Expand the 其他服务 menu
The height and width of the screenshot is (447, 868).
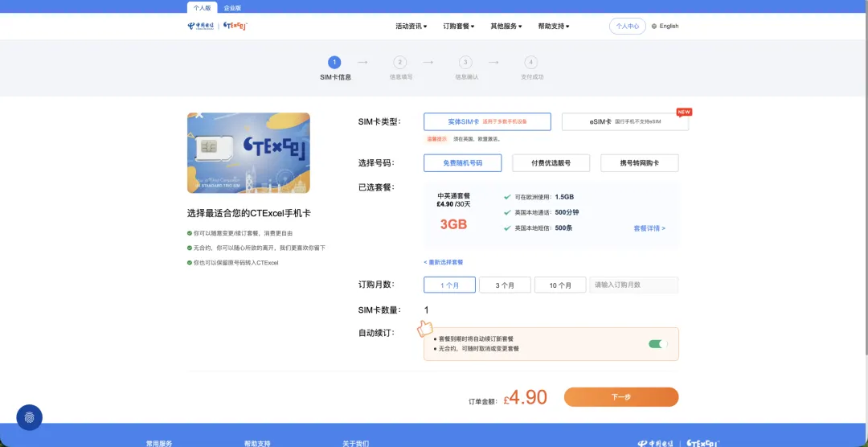506,26
